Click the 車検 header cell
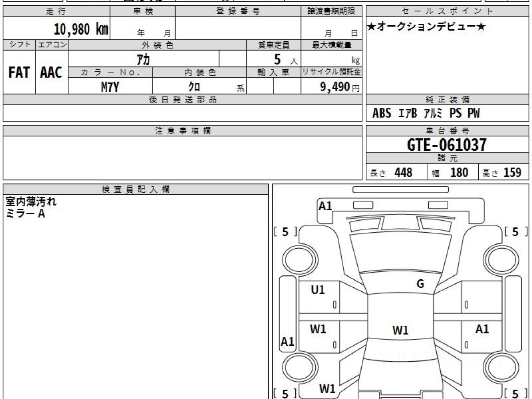This screenshot has height=399, width=532. (143, 12)
